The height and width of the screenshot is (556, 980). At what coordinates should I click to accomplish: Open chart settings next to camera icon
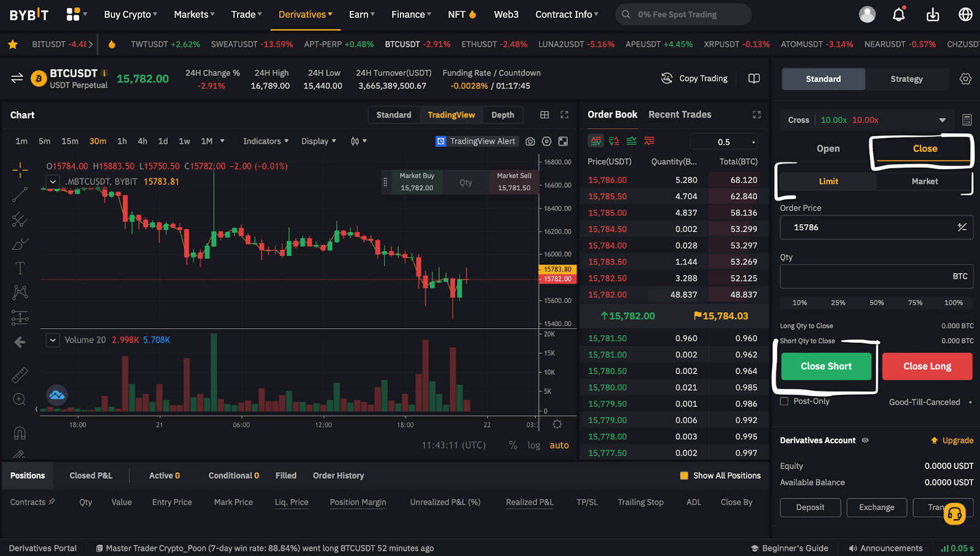[x=546, y=141]
